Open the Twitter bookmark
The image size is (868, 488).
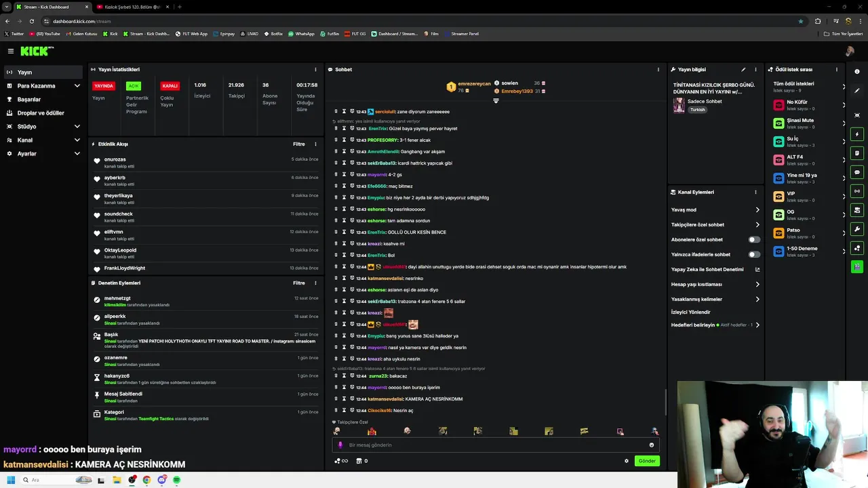click(14, 33)
